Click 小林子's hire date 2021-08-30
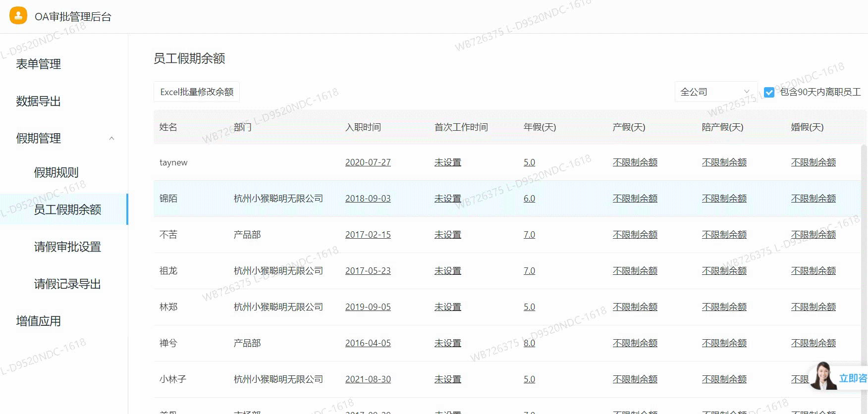 pyautogui.click(x=368, y=379)
